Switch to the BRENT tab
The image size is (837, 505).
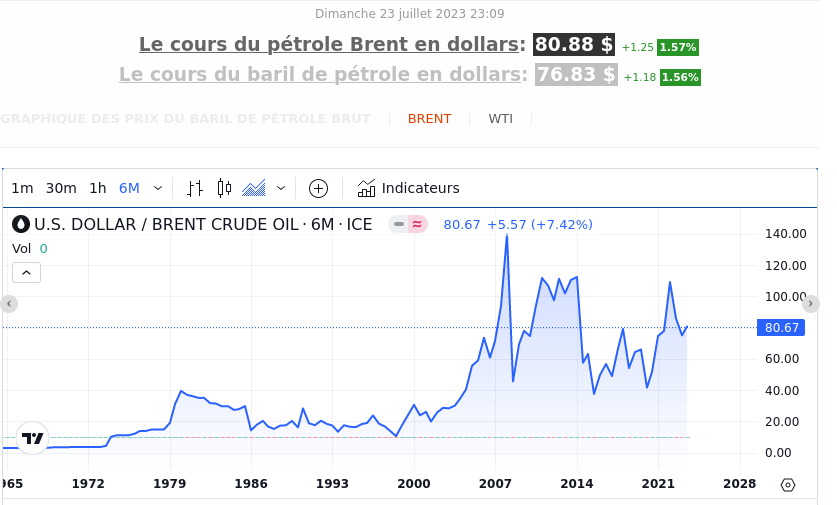[429, 119]
